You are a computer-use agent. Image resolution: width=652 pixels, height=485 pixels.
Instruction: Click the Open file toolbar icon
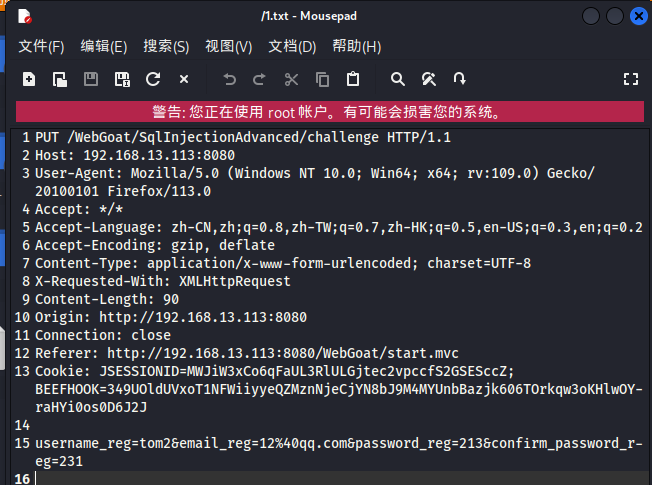coord(60,79)
